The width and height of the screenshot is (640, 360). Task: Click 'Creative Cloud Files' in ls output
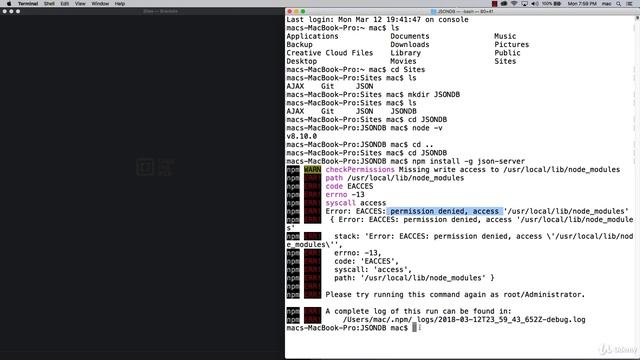click(330, 53)
